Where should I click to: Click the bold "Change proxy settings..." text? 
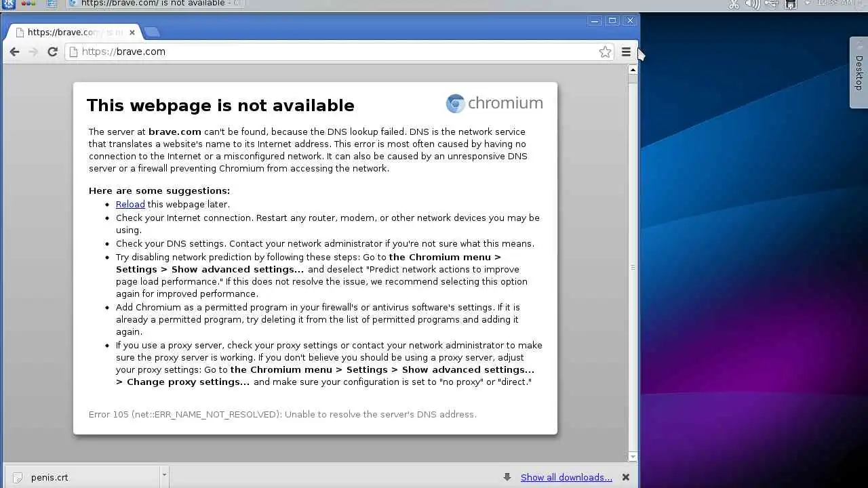(189, 382)
